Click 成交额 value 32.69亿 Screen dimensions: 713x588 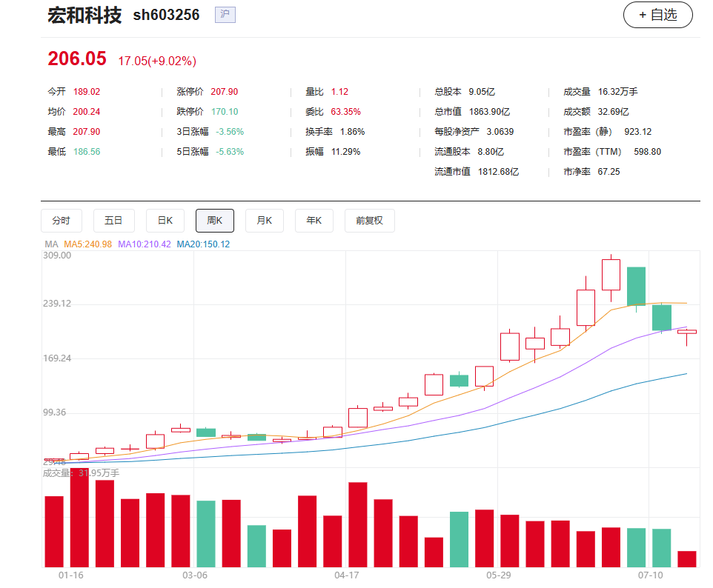coord(613,112)
